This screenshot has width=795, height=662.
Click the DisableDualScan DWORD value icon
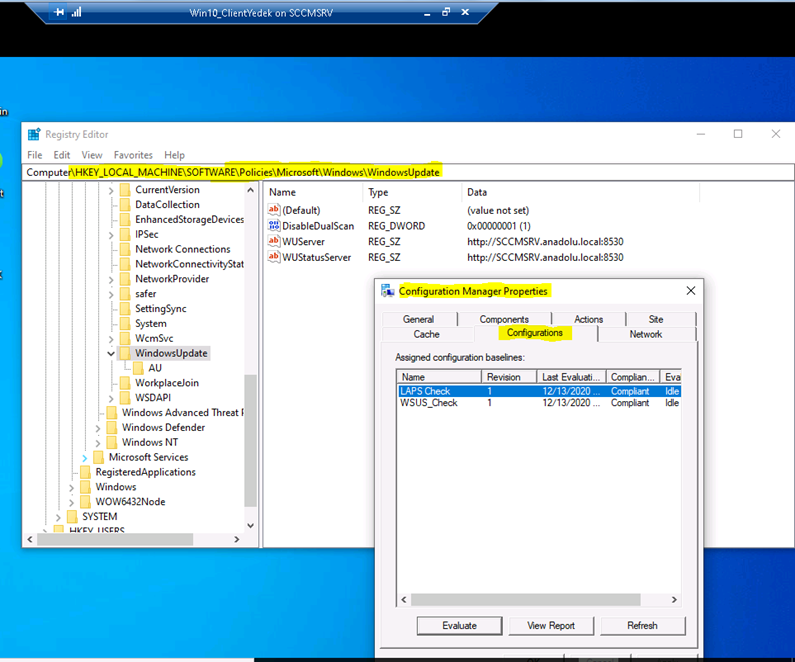[x=274, y=226]
